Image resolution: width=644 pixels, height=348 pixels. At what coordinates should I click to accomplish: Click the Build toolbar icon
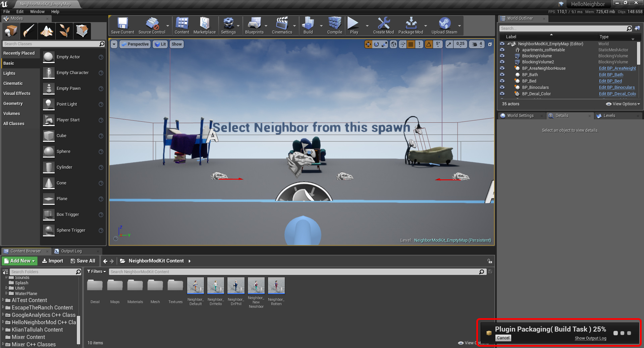pyautogui.click(x=308, y=25)
